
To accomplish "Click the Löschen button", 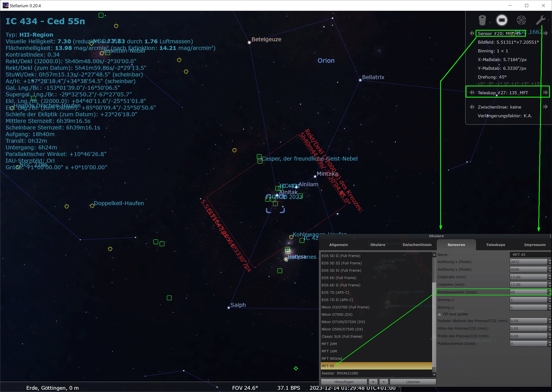I will 413,382.
